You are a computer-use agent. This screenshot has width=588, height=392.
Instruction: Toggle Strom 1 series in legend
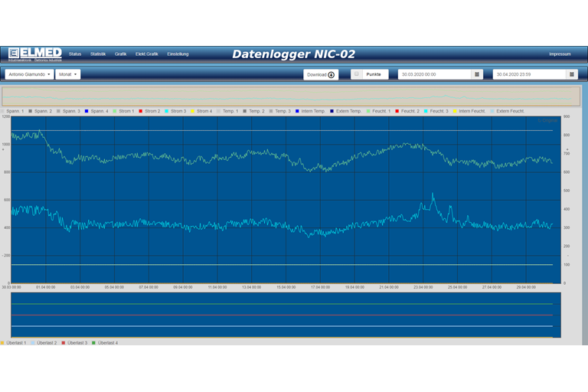click(x=125, y=111)
